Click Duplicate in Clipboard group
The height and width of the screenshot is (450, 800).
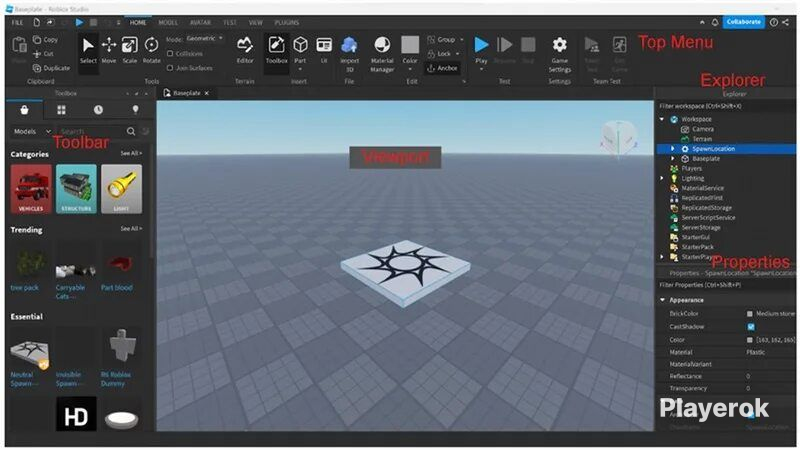[x=51, y=68]
